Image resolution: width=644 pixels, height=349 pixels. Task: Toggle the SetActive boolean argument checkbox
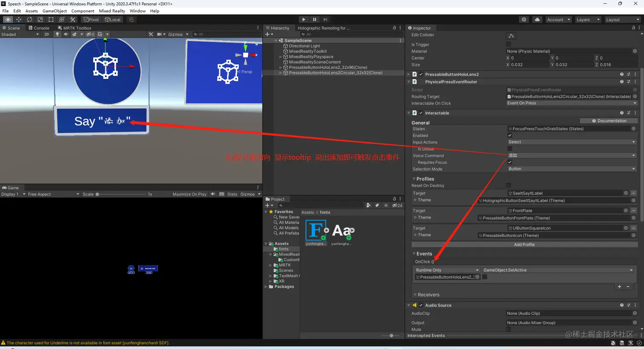[x=485, y=277]
